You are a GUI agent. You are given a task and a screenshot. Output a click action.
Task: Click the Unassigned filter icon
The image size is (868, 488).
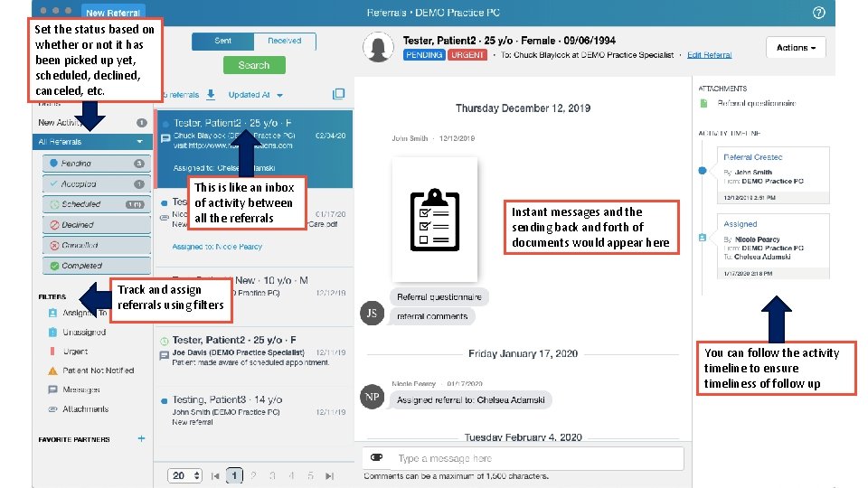tap(52, 332)
